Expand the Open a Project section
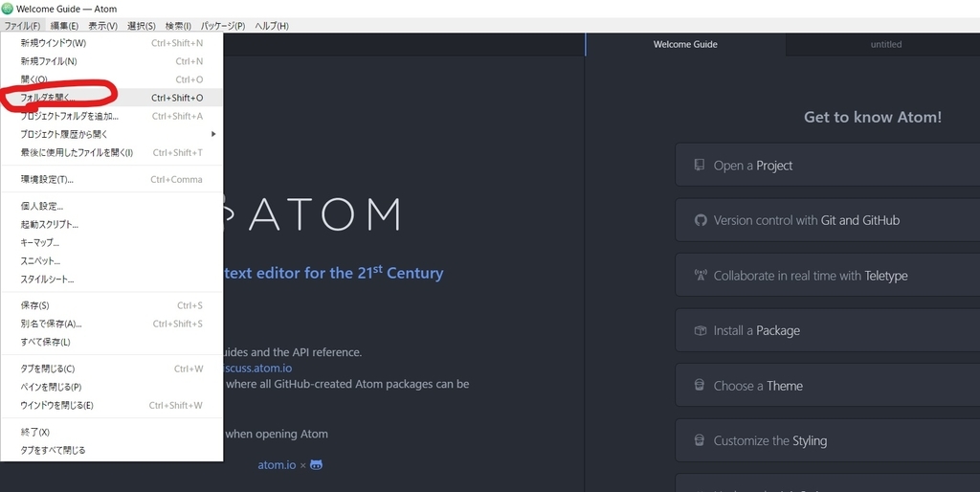980x492 pixels. pos(828,165)
